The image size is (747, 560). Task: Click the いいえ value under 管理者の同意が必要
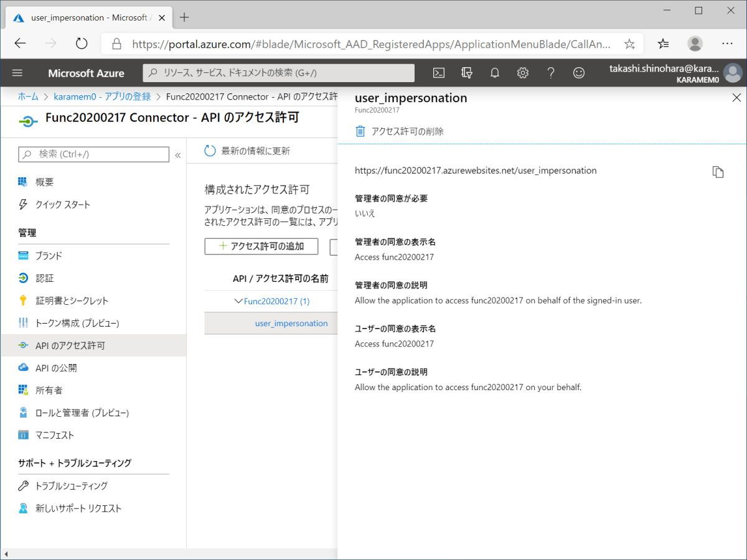coord(365,213)
